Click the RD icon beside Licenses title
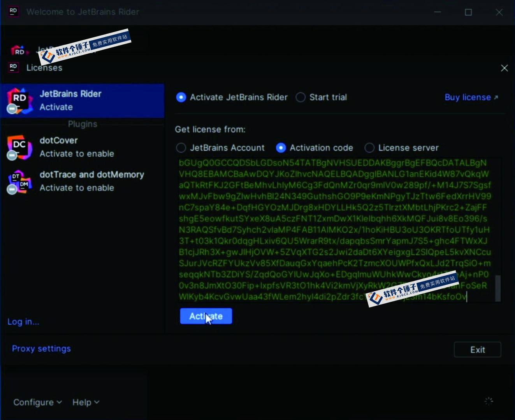 (x=13, y=67)
